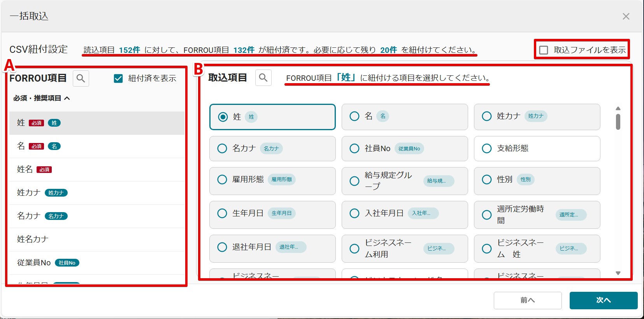Select the 性別 radio option
The image size is (644, 319).
click(x=487, y=180)
